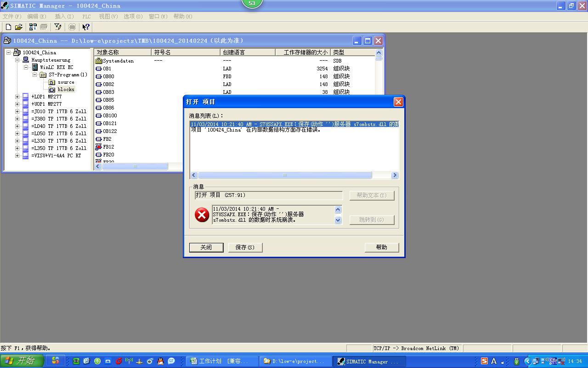The width and height of the screenshot is (588, 368).
Task: Expand the =VISU+V1-4A4 PC RT node
Action: (17, 155)
